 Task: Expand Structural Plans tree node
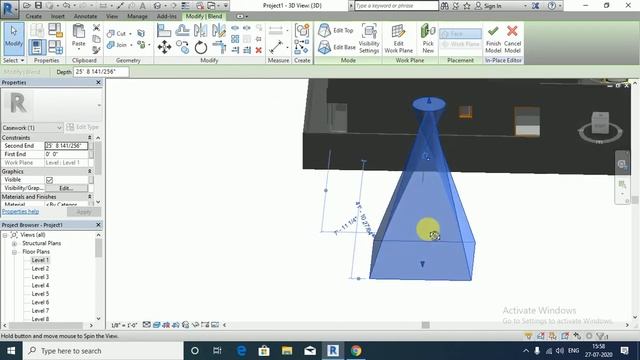14,243
